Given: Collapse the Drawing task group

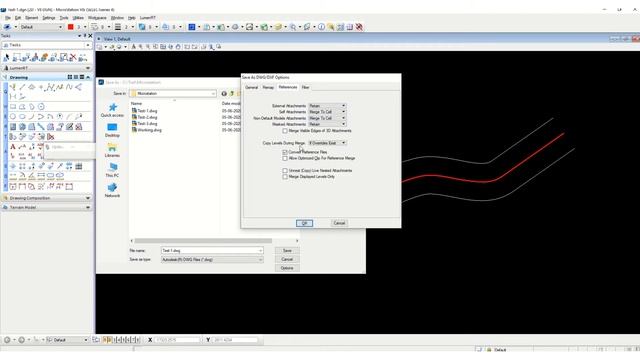Looking at the screenshot, I should 88,77.
